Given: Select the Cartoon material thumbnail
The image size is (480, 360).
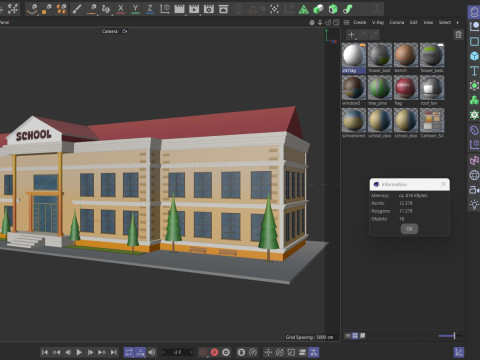Looking at the screenshot, I should (x=432, y=120).
